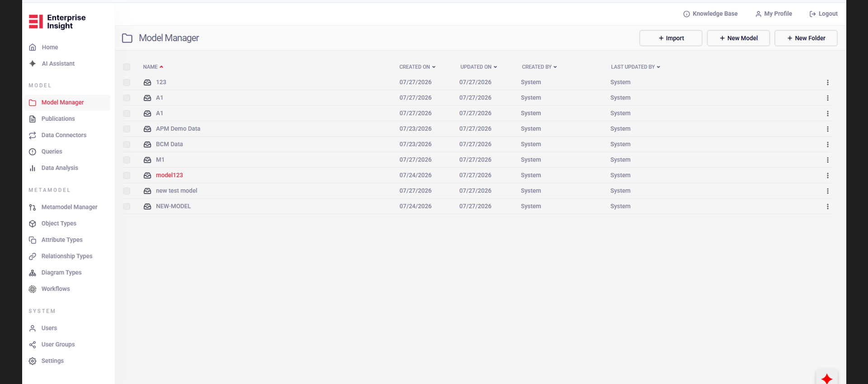The width and height of the screenshot is (868, 384).
Task: Click the Object Types cube icon
Action: tap(33, 223)
